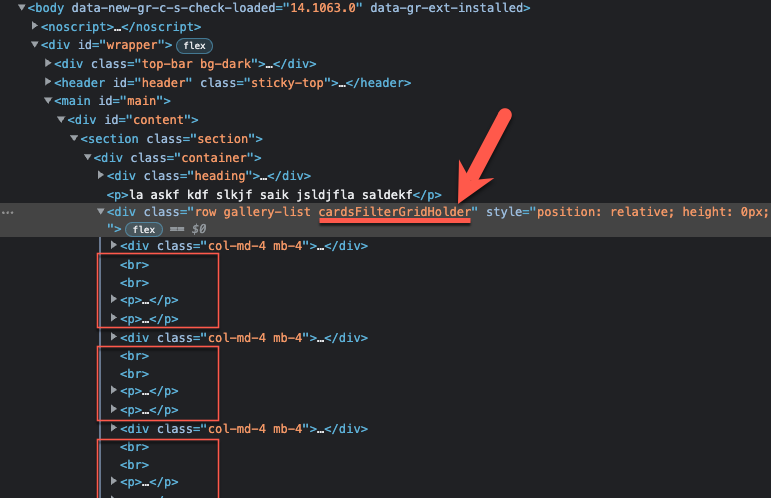Collapse the div with id content
Viewport: 771px width, 498px height.
[61, 120]
